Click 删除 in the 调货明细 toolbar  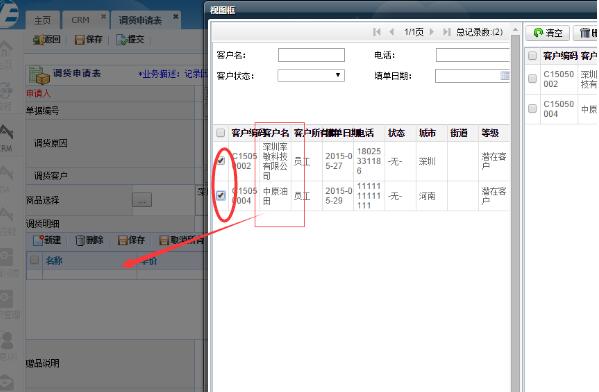[x=89, y=240]
